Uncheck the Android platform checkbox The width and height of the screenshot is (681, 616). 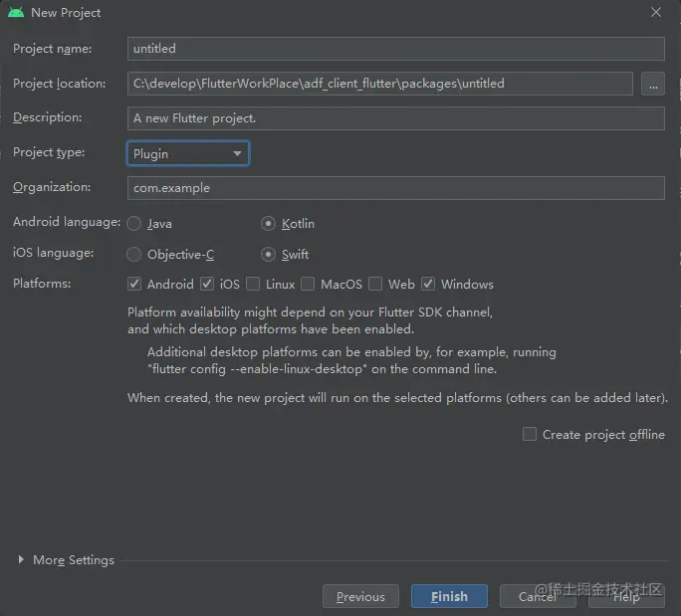point(134,284)
